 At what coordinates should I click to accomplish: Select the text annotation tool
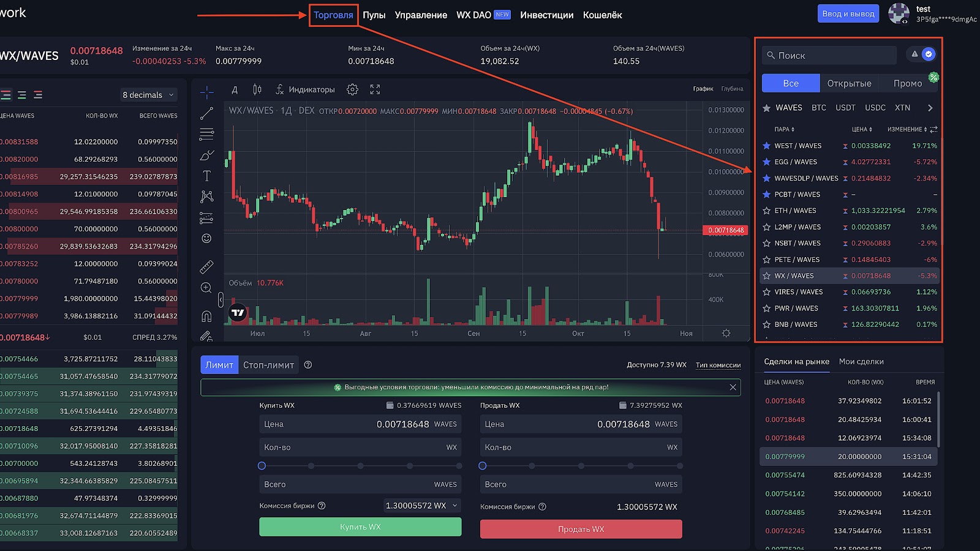tap(207, 176)
